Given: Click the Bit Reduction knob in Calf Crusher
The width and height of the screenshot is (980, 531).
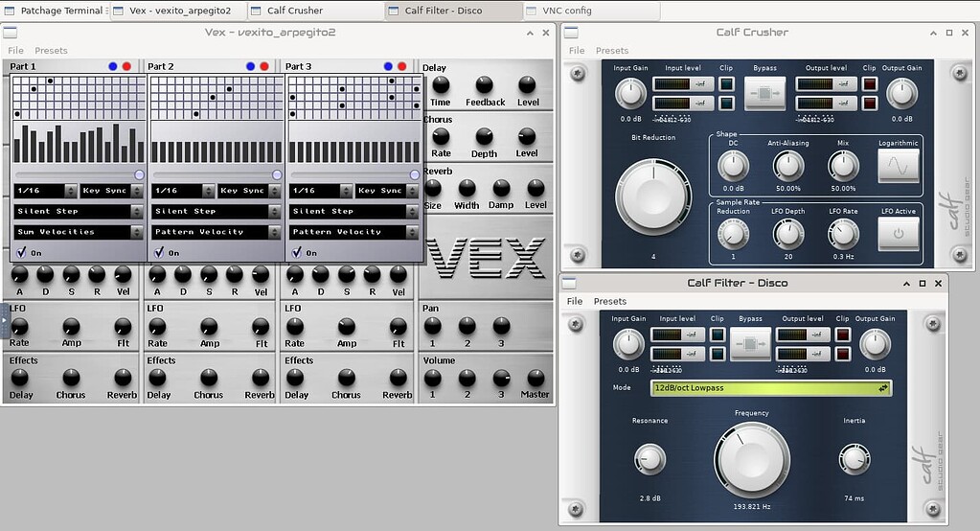Looking at the screenshot, I should click(x=651, y=195).
